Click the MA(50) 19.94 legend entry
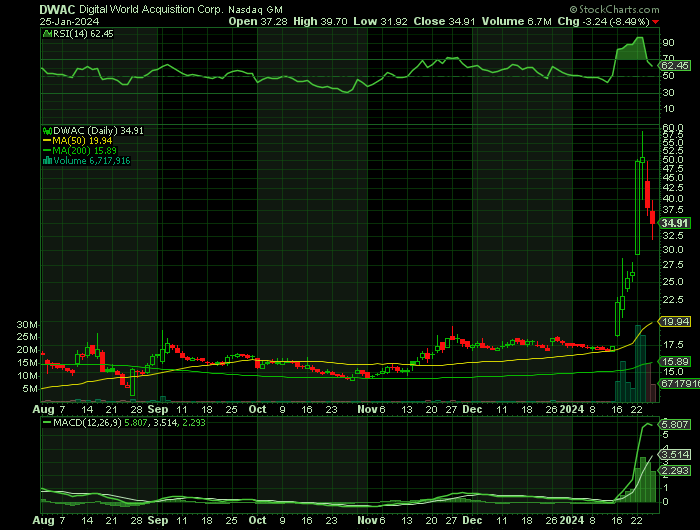 [77, 141]
